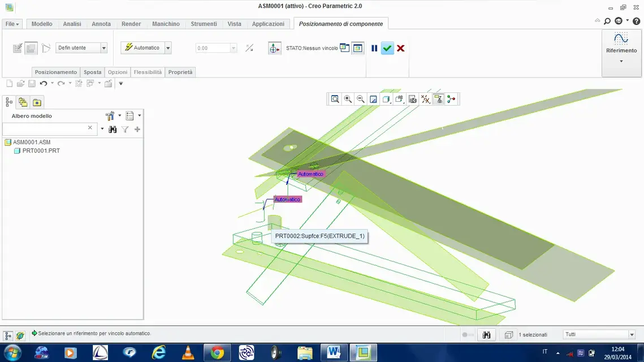Open the Automatico constraint type dropdown
Screen dimensions: 644x362
point(168,48)
